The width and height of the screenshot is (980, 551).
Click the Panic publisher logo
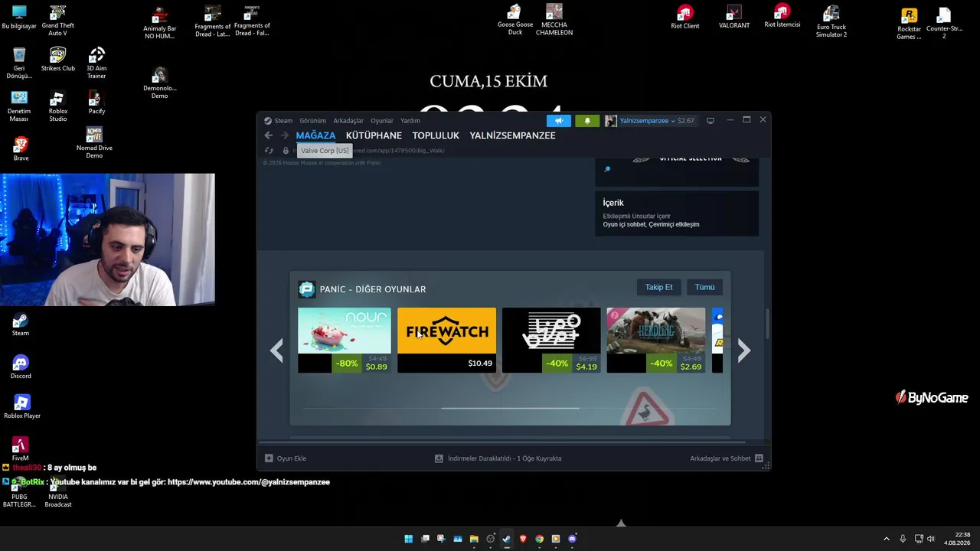tap(307, 289)
